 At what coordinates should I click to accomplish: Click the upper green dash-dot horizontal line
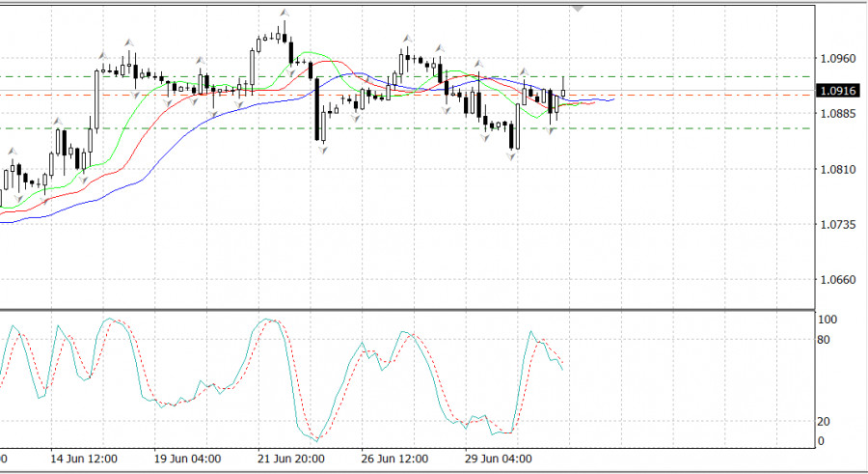tap(675, 76)
